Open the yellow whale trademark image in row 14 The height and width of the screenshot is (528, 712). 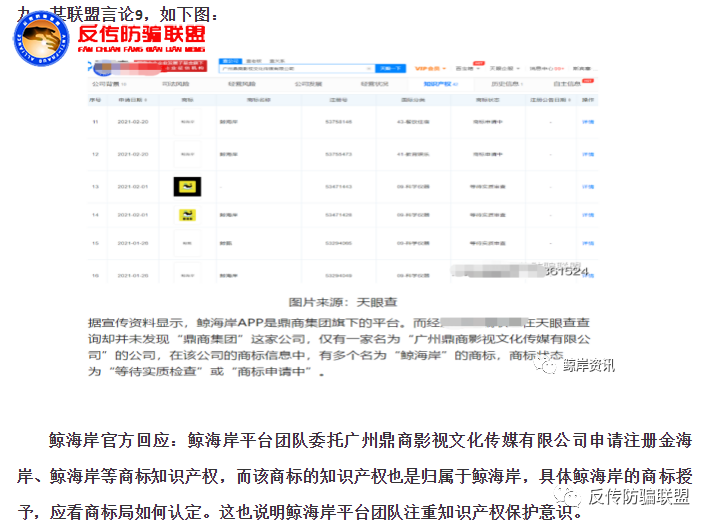click(188, 215)
